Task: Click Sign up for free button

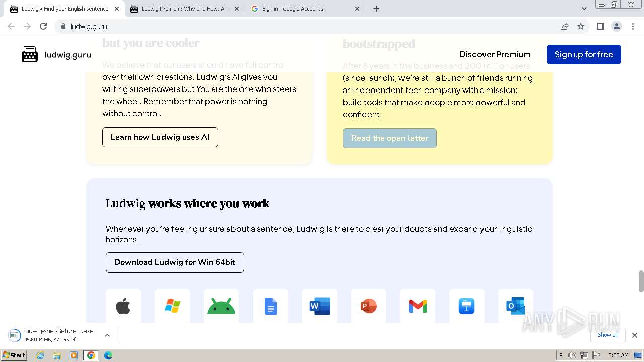Action: pyautogui.click(x=584, y=54)
